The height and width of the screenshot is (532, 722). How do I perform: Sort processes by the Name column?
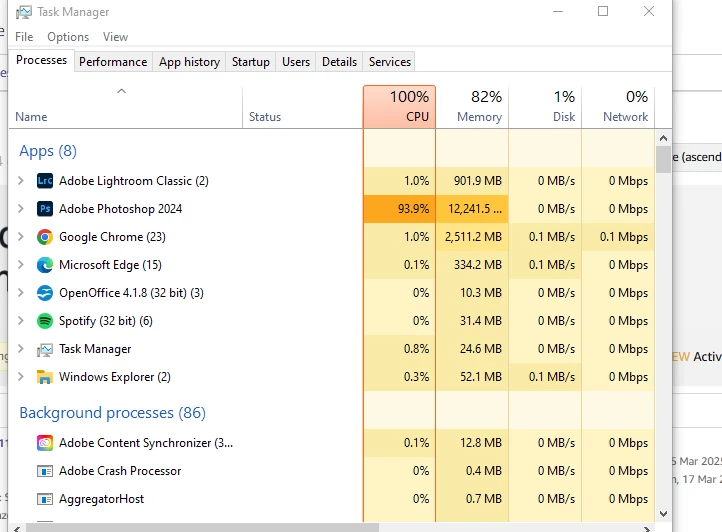pos(125,107)
